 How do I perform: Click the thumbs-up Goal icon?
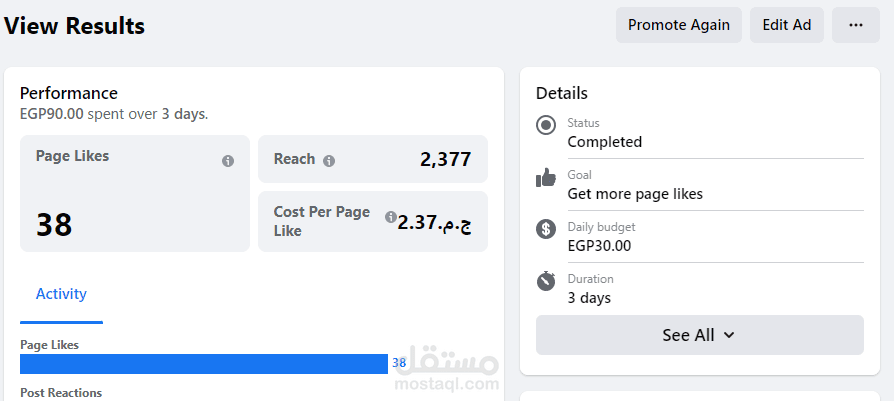click(546, 177)
